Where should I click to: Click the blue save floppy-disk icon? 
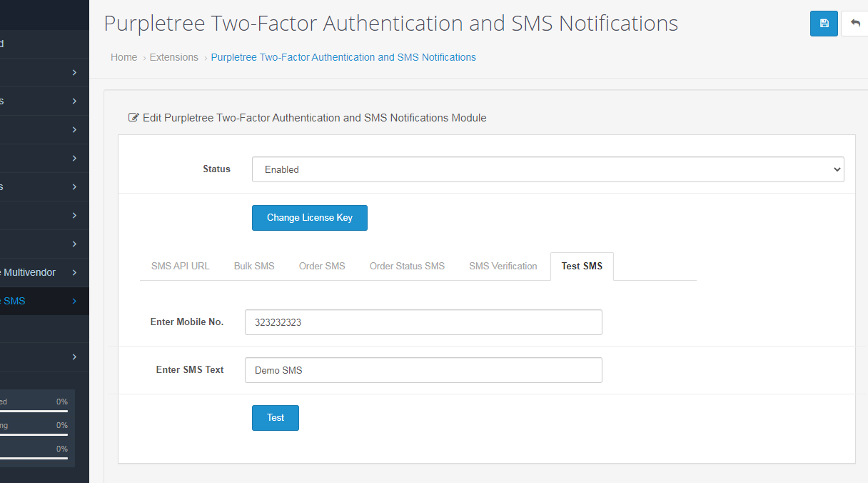pos(824,24)
